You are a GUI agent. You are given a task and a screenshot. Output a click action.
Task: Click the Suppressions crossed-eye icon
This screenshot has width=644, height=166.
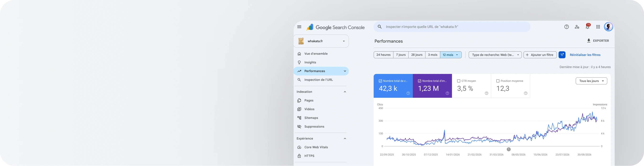pyautogui.click(x=299, y=126)
